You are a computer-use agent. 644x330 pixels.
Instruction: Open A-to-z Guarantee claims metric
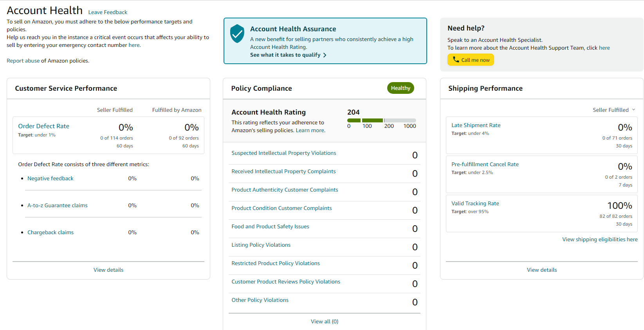pos(58,205)
